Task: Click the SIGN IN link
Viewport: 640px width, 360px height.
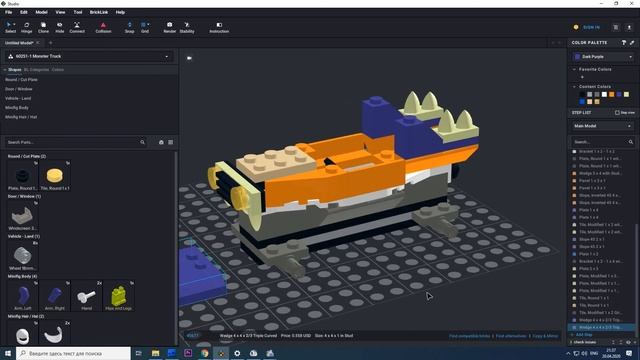Action: coord(591,27)
